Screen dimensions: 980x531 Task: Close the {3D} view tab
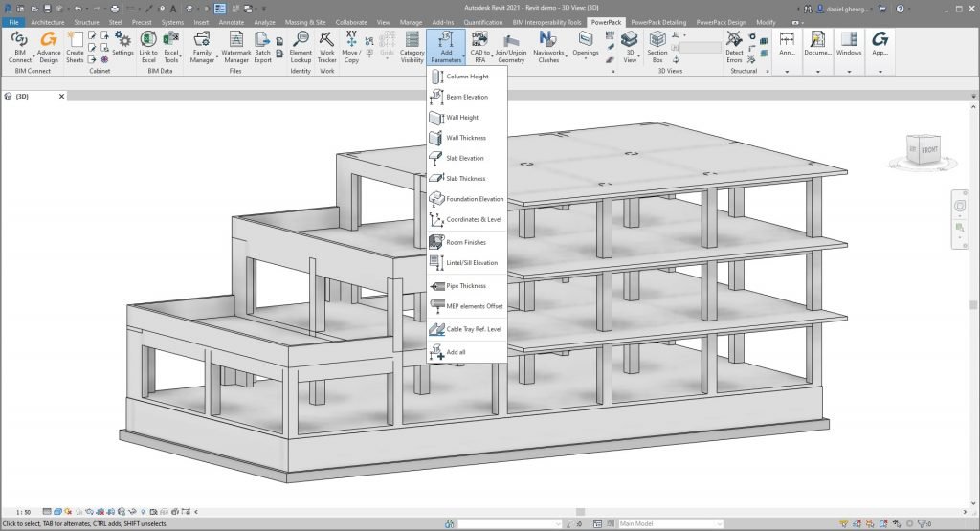coord(62,97)
